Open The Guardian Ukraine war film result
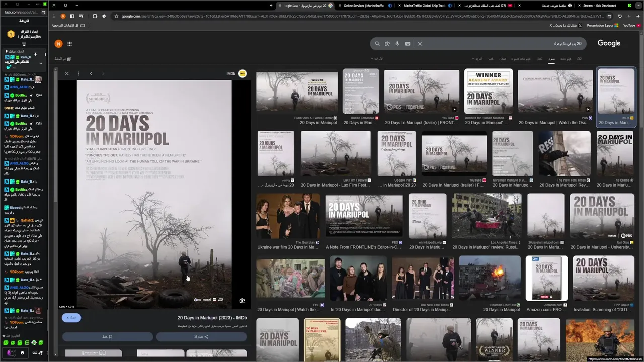This screenshot has width=644, height=362. pyautogui.click(x=288, y=216)
